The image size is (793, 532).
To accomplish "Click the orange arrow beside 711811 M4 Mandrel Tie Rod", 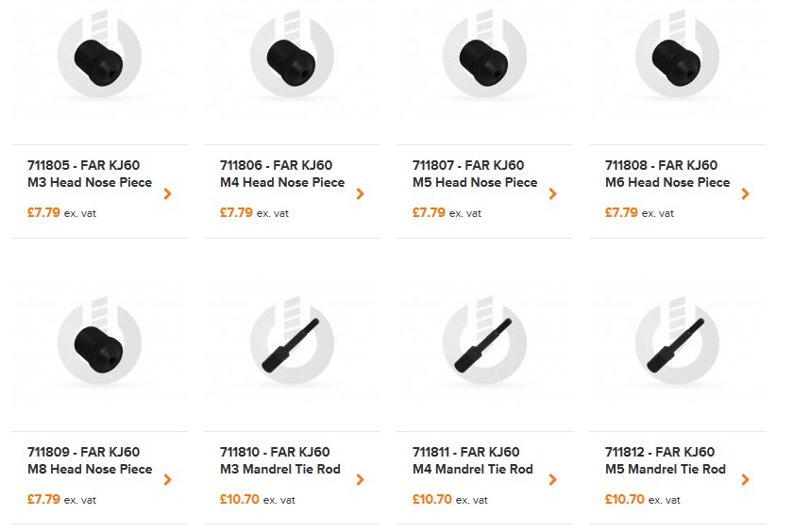I will point(553,480).
